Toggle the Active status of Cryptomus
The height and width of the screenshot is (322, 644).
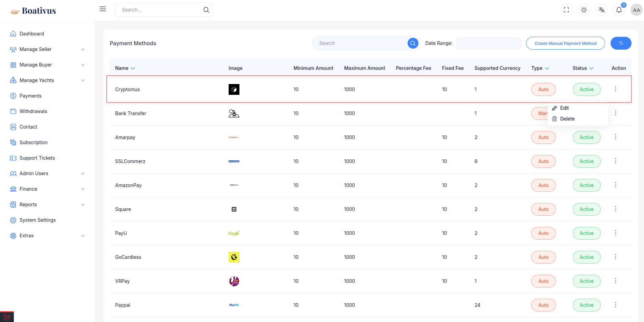point(587,89)
